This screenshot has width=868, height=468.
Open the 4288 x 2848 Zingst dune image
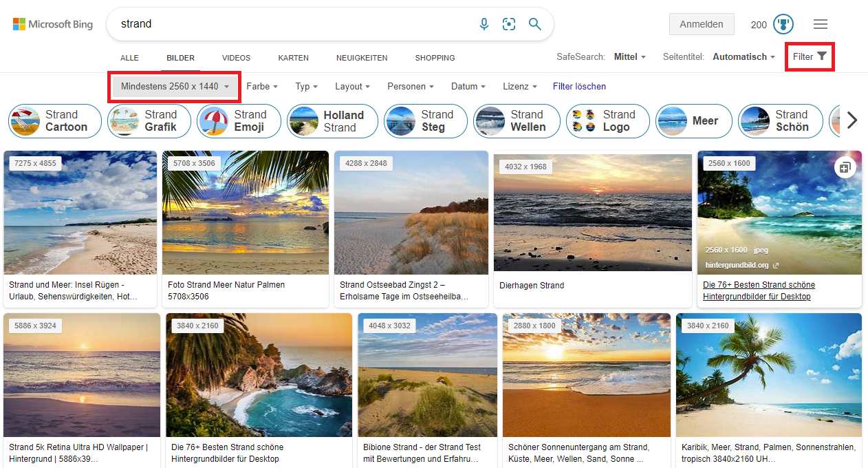coord(411,213)
